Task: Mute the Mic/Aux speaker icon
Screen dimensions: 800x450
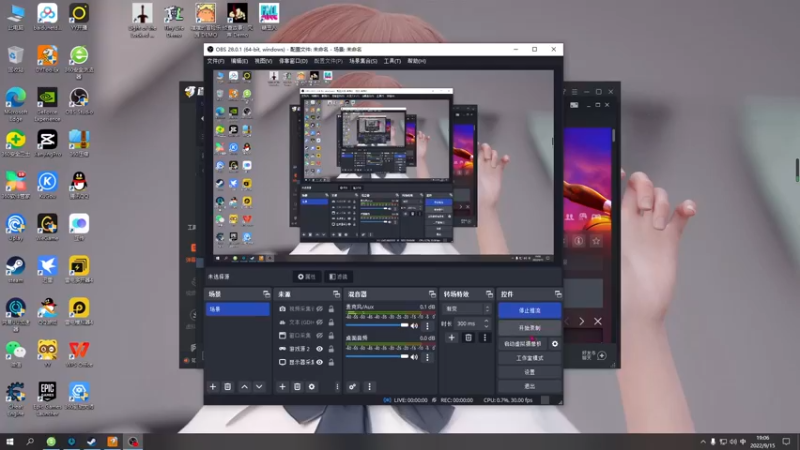Action: pos(414,326)
